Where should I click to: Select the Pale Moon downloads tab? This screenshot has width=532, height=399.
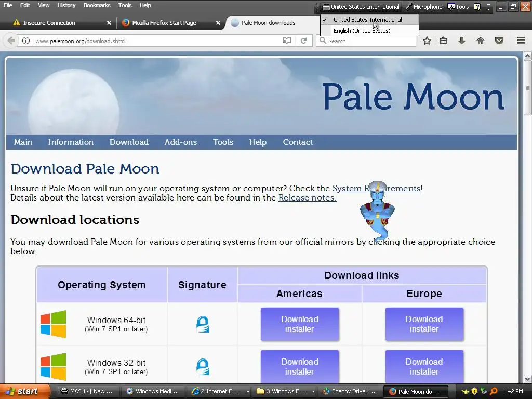tap(268, 23)
